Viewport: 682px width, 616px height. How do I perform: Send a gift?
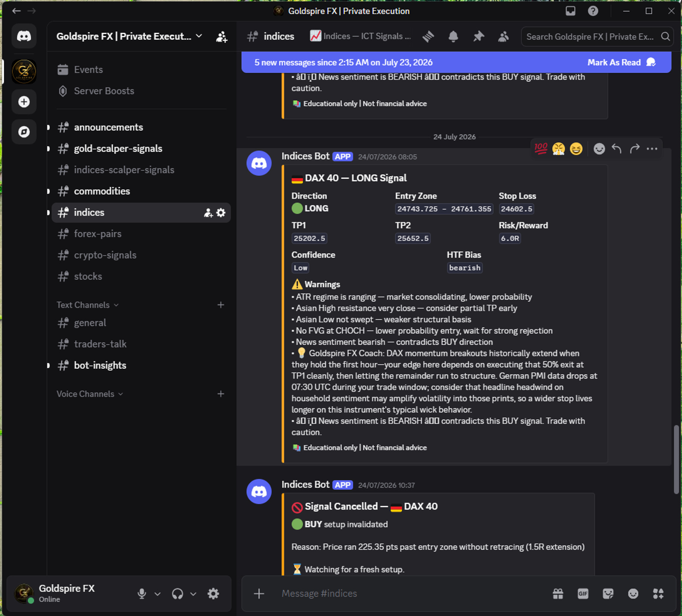558,594
